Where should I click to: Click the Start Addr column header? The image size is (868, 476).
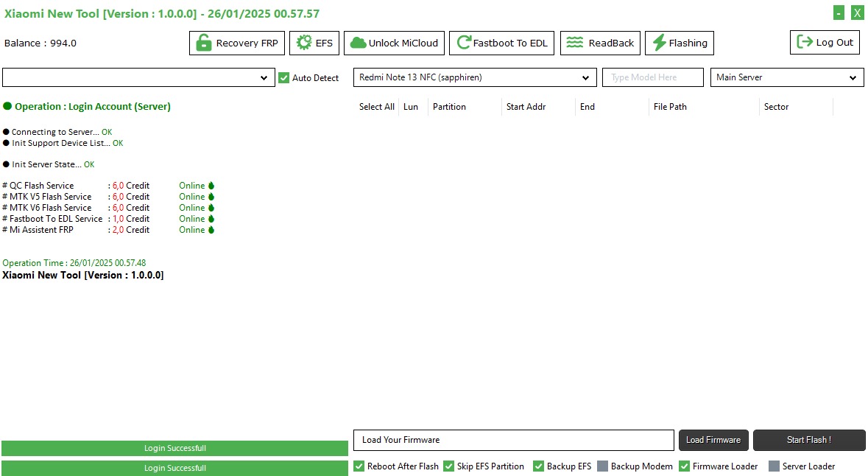point(526,107)
